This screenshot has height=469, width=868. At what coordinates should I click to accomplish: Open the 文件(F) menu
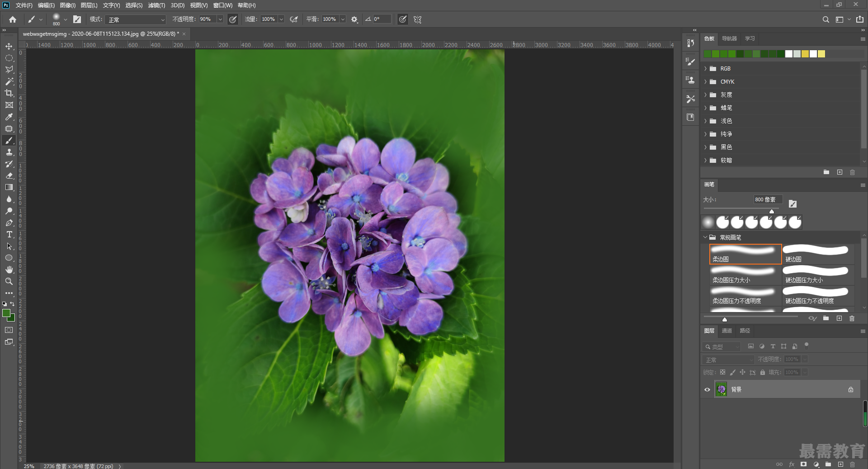[x=24, y=5]
